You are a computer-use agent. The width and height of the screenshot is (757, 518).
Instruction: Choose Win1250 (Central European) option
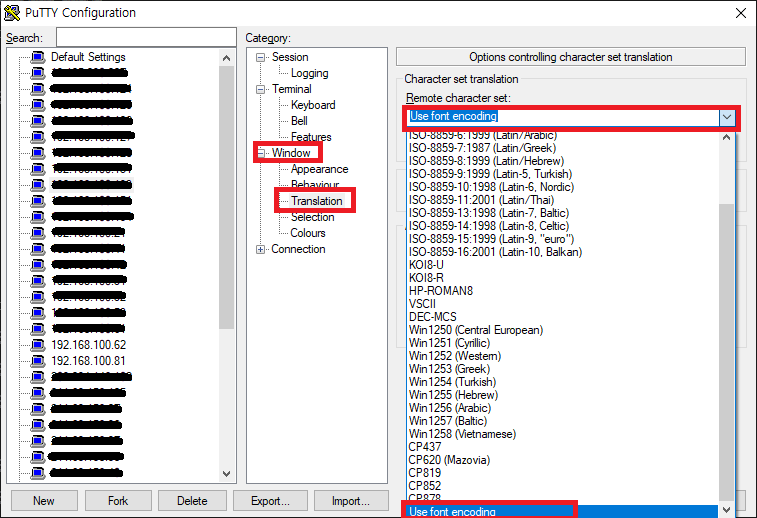(476, 330)
